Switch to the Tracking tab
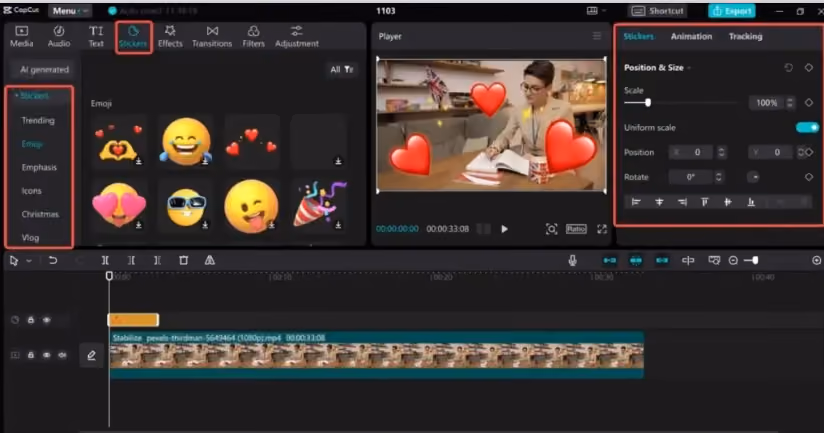 [745, 36]
